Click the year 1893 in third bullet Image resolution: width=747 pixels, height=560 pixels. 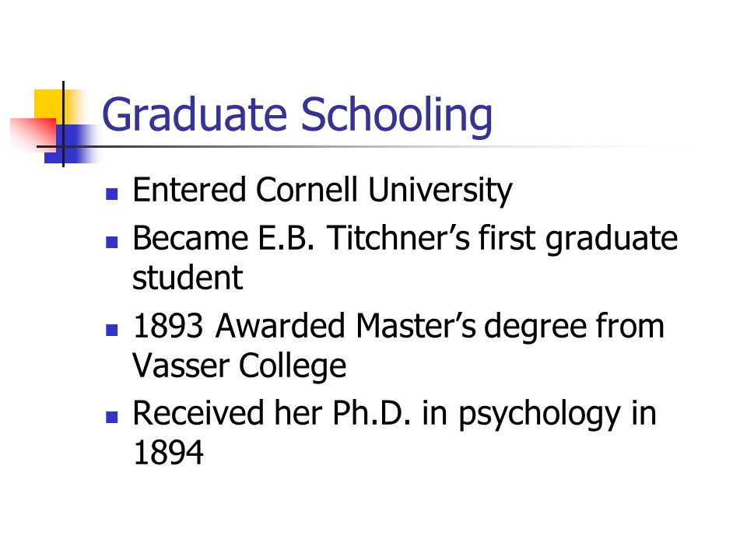(168, 326)
